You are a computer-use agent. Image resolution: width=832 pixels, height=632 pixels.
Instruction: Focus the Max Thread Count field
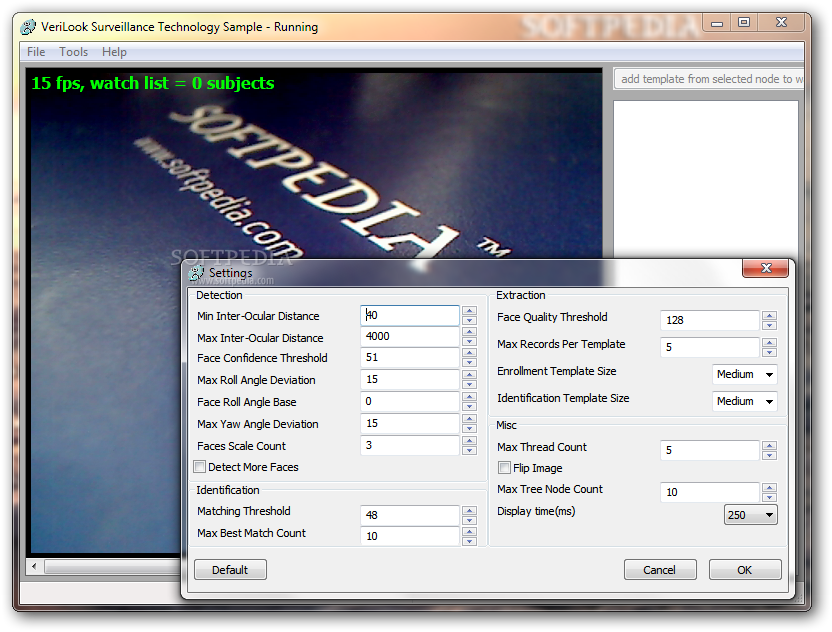[x=710, y=450]
